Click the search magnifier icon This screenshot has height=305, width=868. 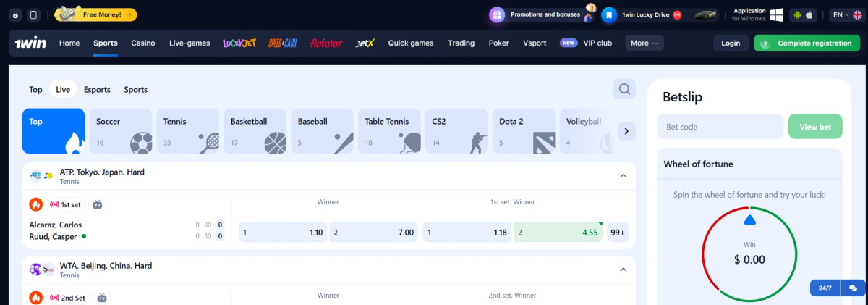tap(624, 89)
